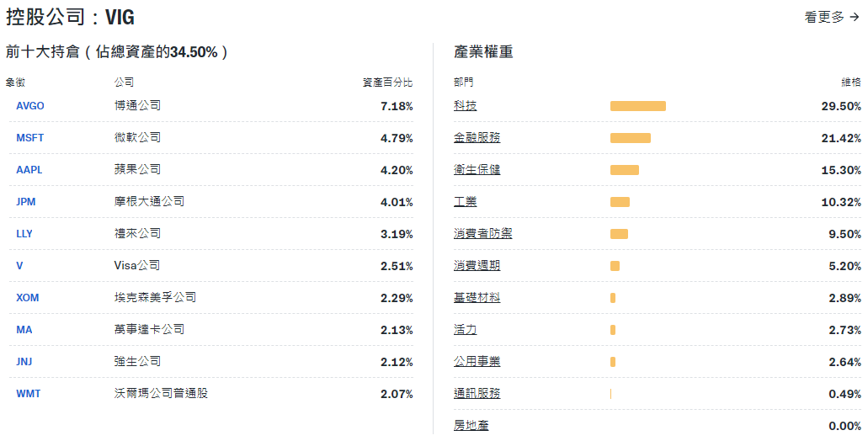Click the 金融服務 sector weight bar
The width and height of the screenshot is (868, 441).
[x=630, y=138]
